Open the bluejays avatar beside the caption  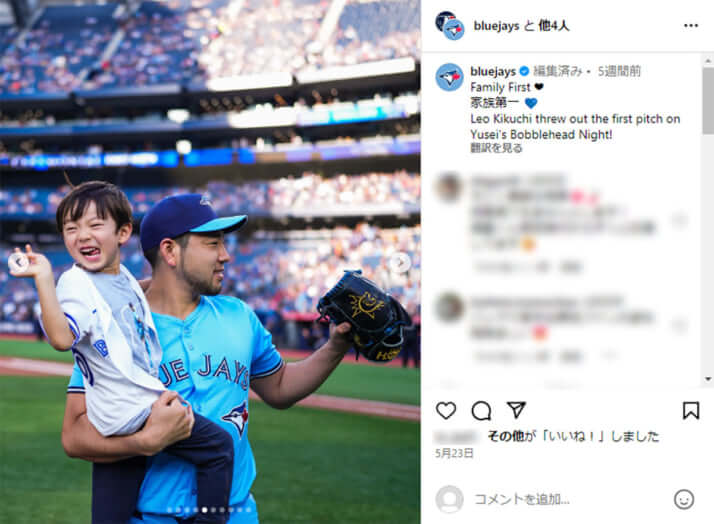pyautogui.click(x=449, y=77)
